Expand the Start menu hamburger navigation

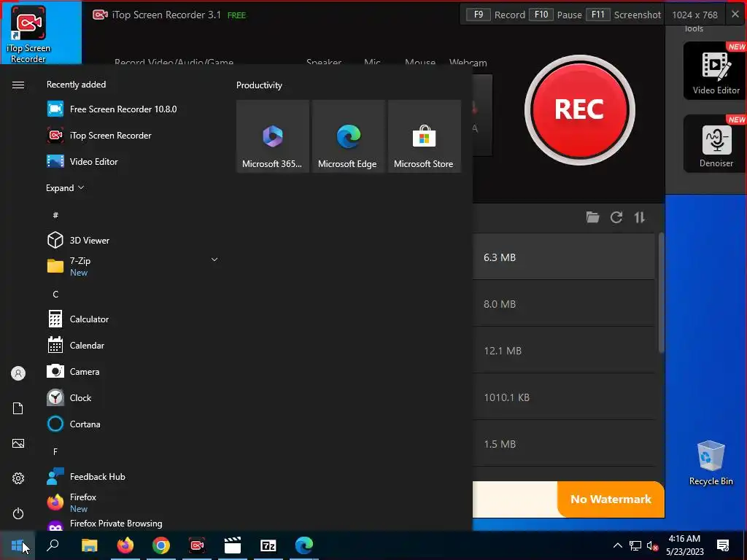(x=18, y=85)
